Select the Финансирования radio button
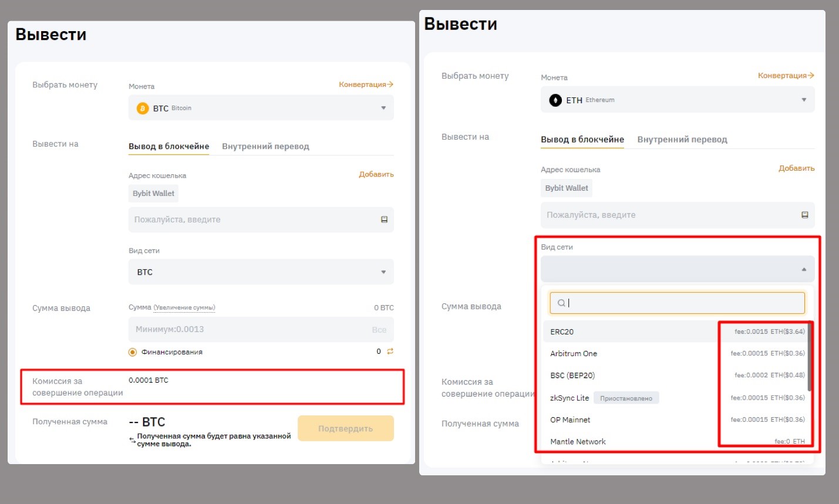 [133, 352]
